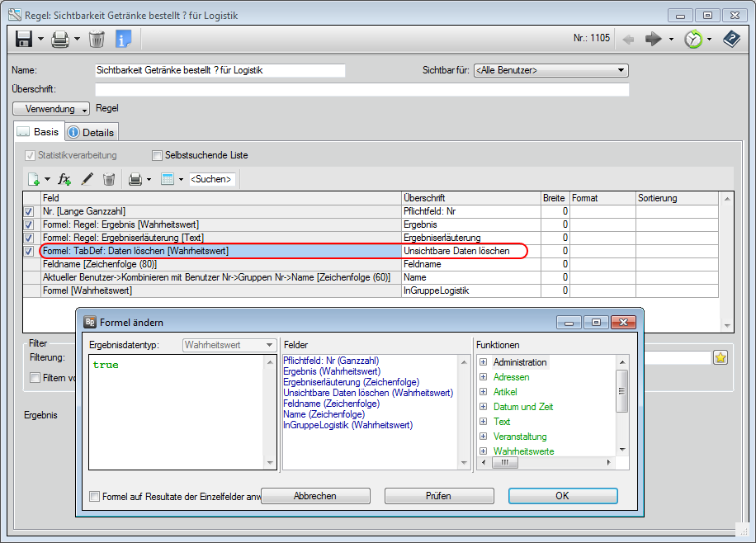Toggle the Selbstsuchende Liste checkbox
The image size is (756, 543).
(158, 155)
